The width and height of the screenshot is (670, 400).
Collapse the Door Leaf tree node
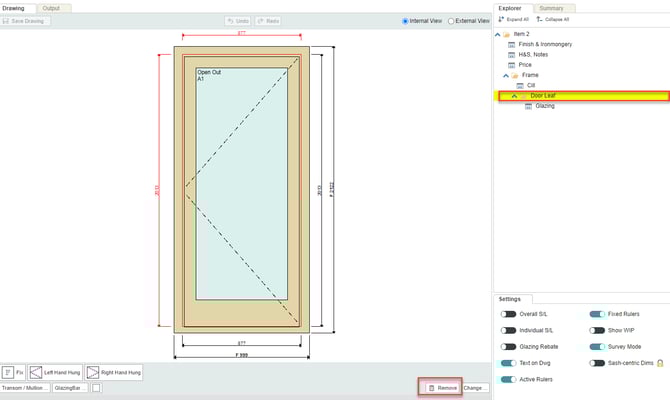[514, 96]
